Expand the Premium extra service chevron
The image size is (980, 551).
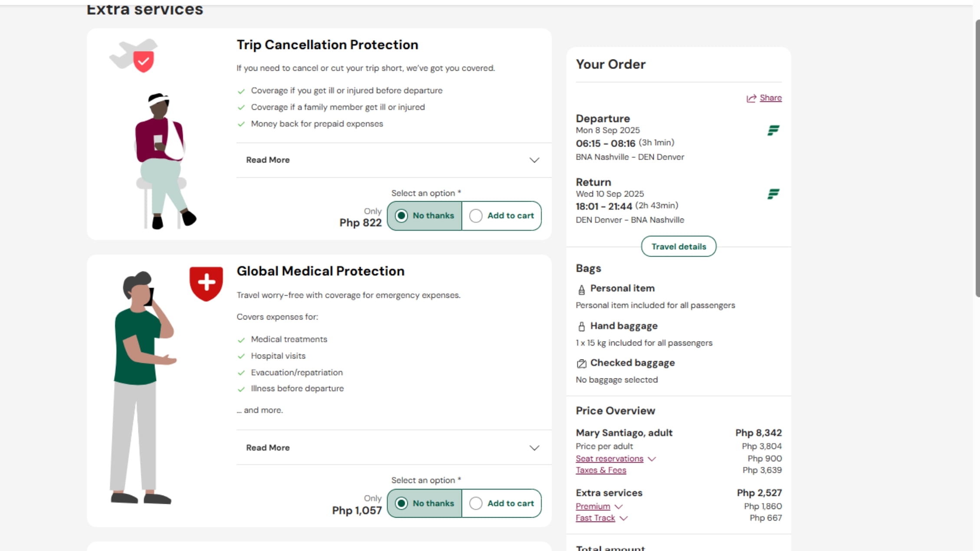tap(619, 507)
